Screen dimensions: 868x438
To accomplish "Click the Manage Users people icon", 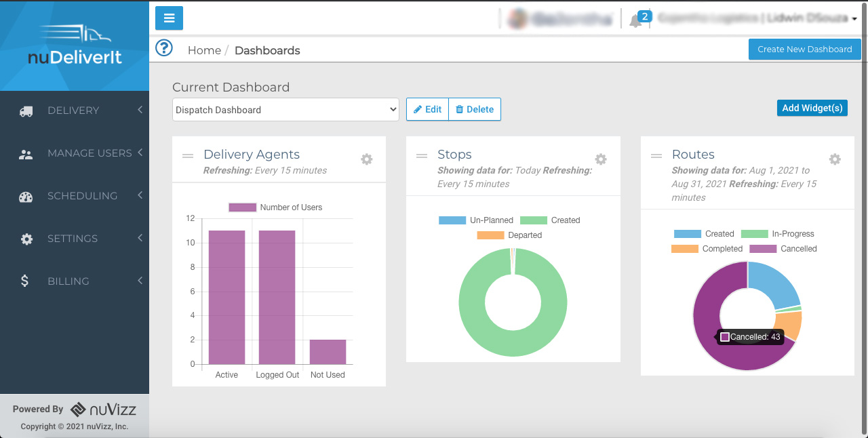I will 26,153.
